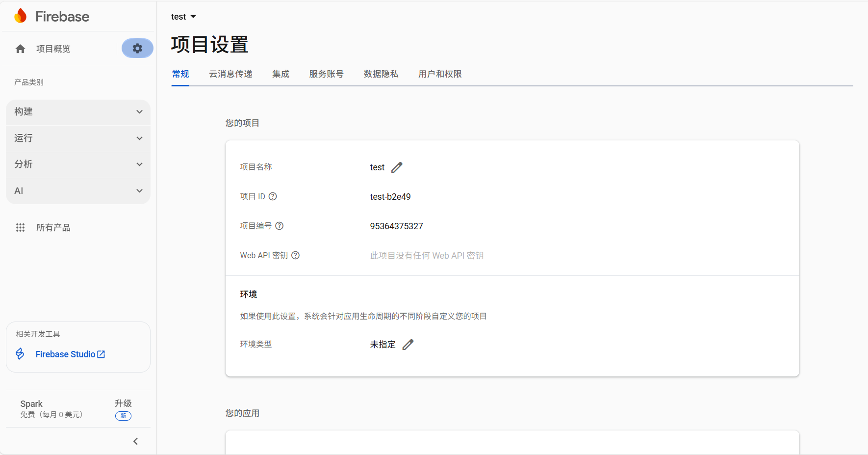
Task: Collapse the sidebar with the bottom chevron
Action: point(135,441)
